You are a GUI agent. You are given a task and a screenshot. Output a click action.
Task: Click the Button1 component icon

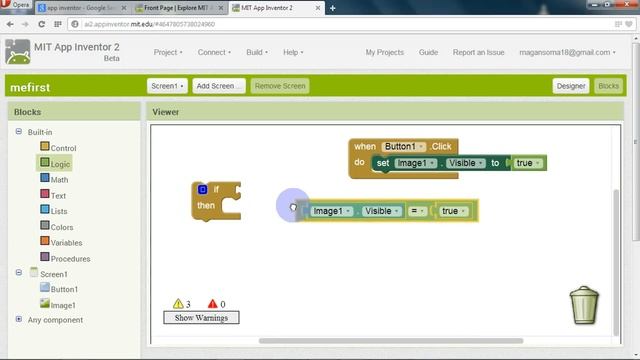(x=45, y=287)
